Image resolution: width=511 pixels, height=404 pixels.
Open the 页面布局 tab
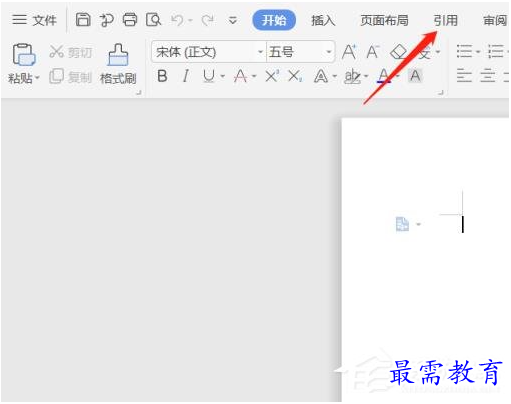(384, 20)
